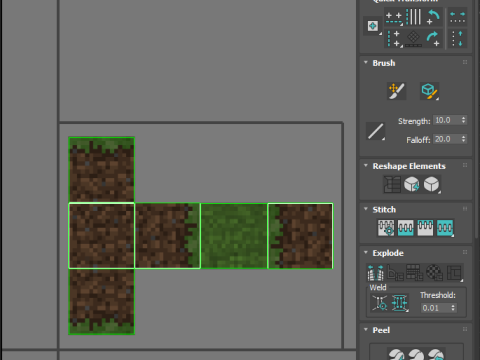The width and height of the screenshot is (480, 360).
Task: Click the Threshold spinner arrows
Action: 453,308
